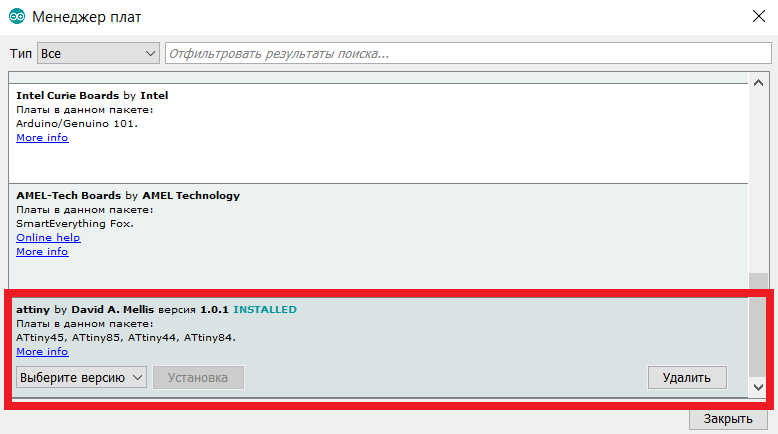Viewport: 778px width, 434px height.
Task: Click the SmartEverything Fox board text
Action: point(75,224)
